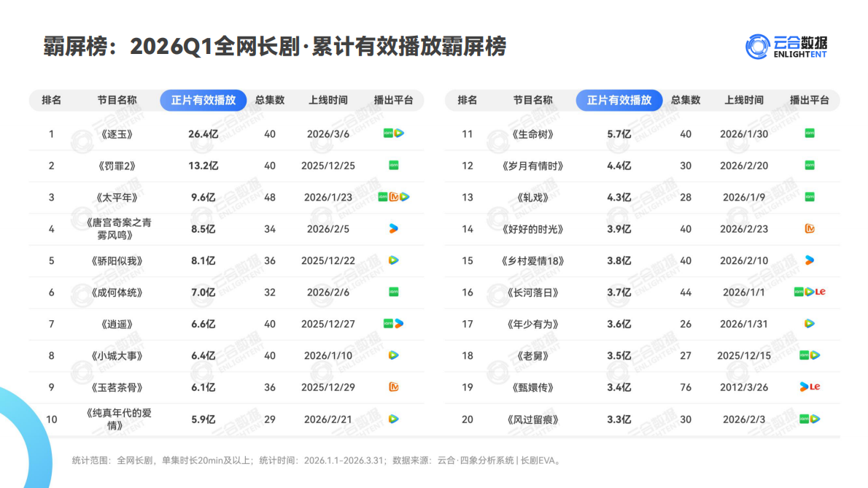
Task: Click the Mango TV icon in the 《太平年》 row
Action: [x=394, y=197]
